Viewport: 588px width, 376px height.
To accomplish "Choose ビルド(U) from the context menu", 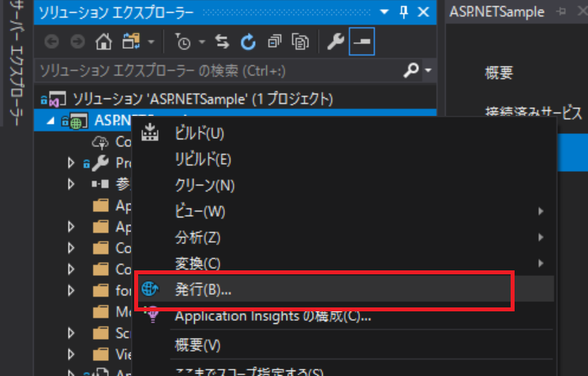I will (344, 133).
